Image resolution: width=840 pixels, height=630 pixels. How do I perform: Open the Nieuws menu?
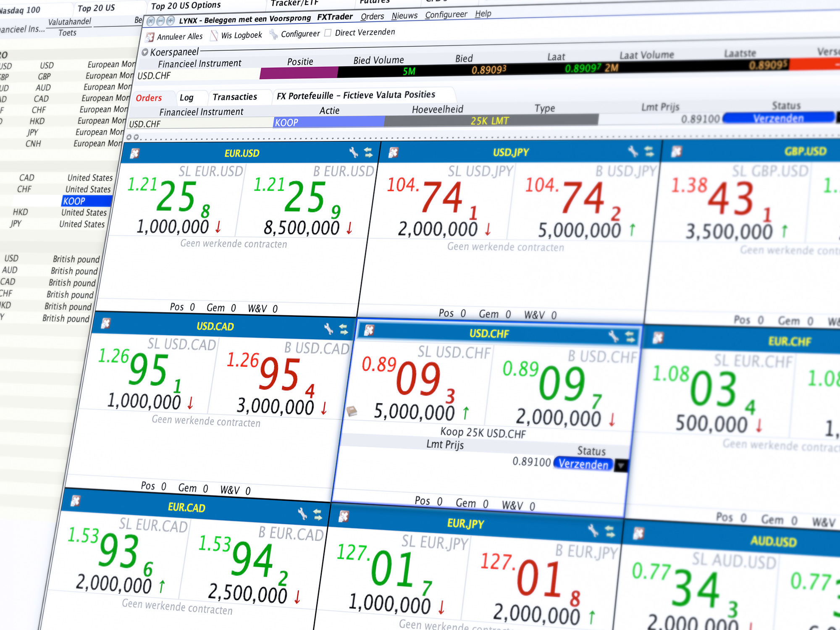(x=404, y=16)
